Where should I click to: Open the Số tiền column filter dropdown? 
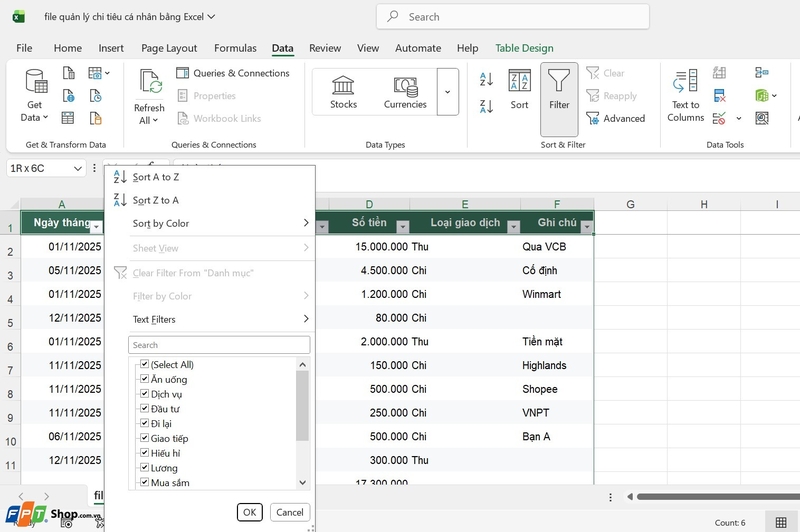[403, 226]
